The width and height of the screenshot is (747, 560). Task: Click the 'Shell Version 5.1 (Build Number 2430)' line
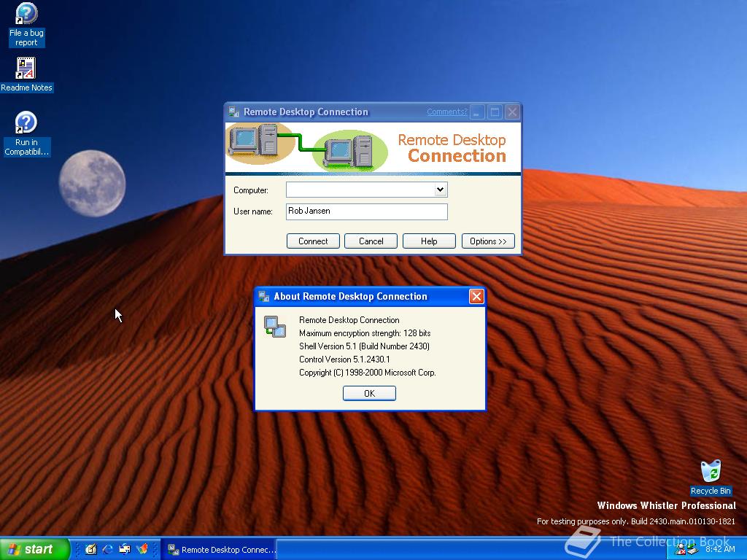coord(364,346)
